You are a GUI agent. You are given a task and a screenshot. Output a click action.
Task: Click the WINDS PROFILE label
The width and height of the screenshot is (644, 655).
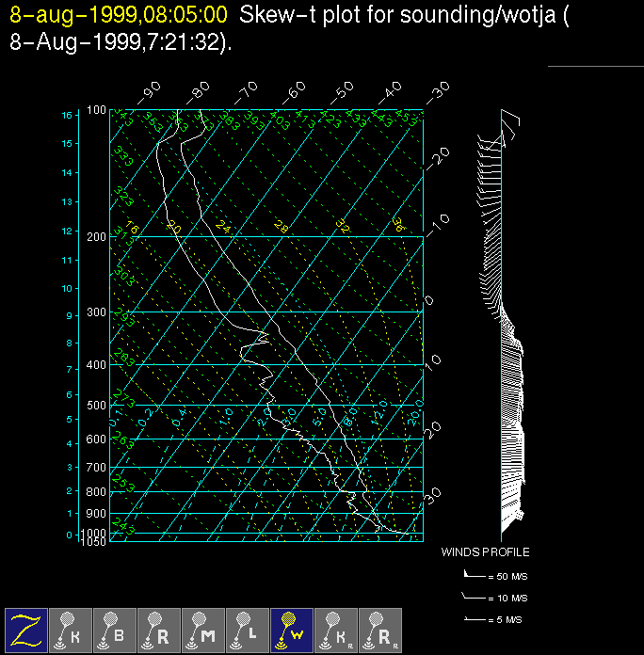click(x=485, y=552)
